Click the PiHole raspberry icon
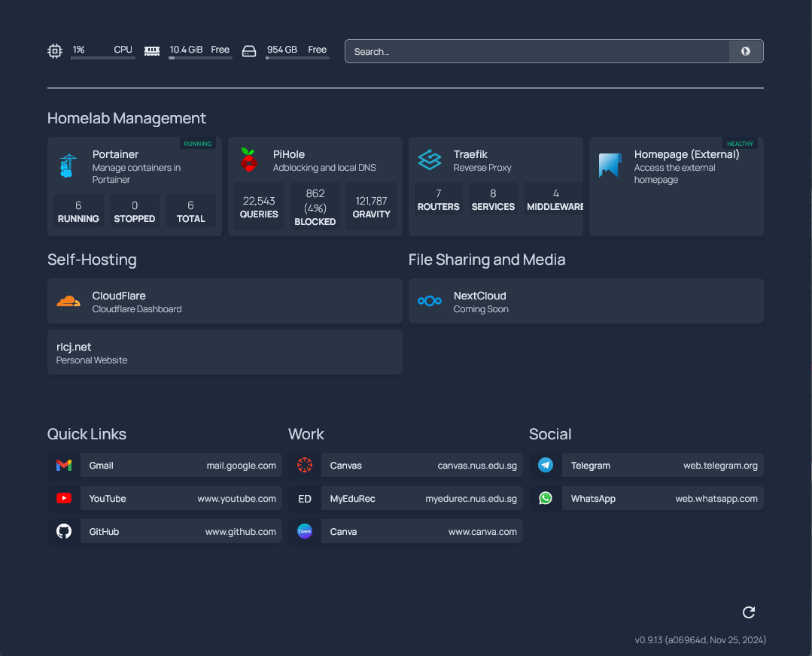812x656 pixels. click(249, 159)
